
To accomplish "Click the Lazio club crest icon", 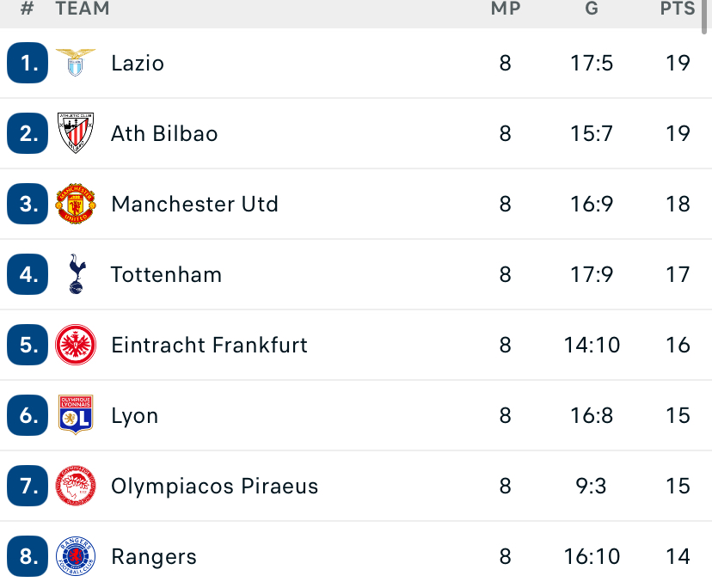I will pyautogui.click(x=76, y=63).
